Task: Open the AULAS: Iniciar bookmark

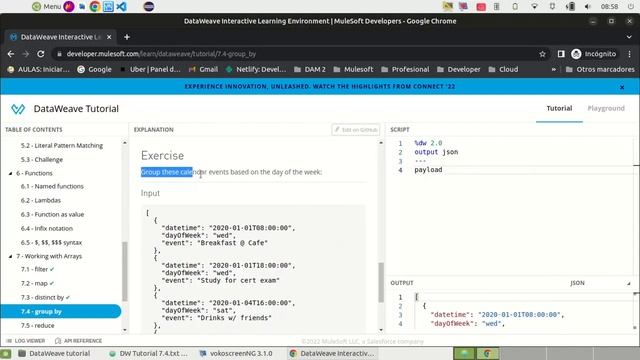Action: [x=39, y=69]
